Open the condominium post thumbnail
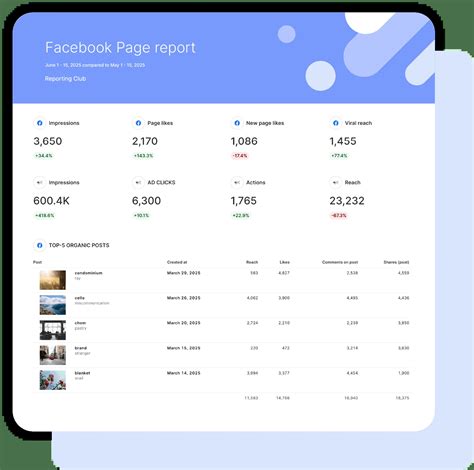Screen dimensions: 474x470 53,280
